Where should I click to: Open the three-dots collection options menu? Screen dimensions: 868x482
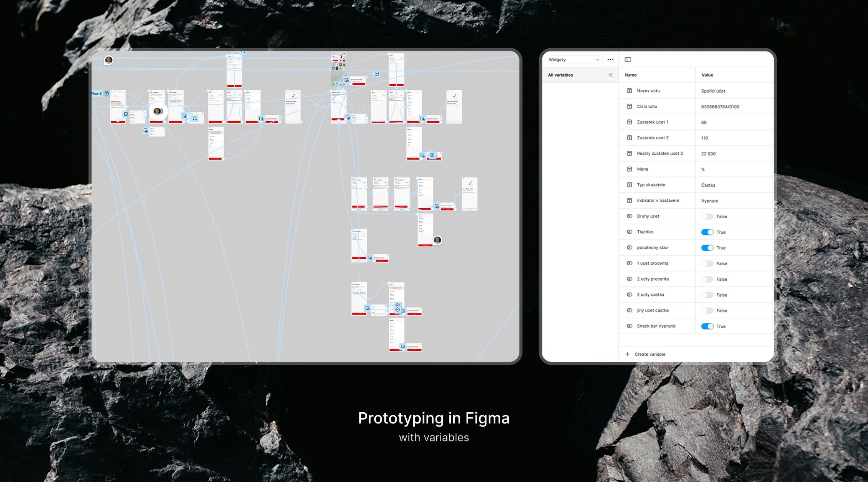(610, 60)
